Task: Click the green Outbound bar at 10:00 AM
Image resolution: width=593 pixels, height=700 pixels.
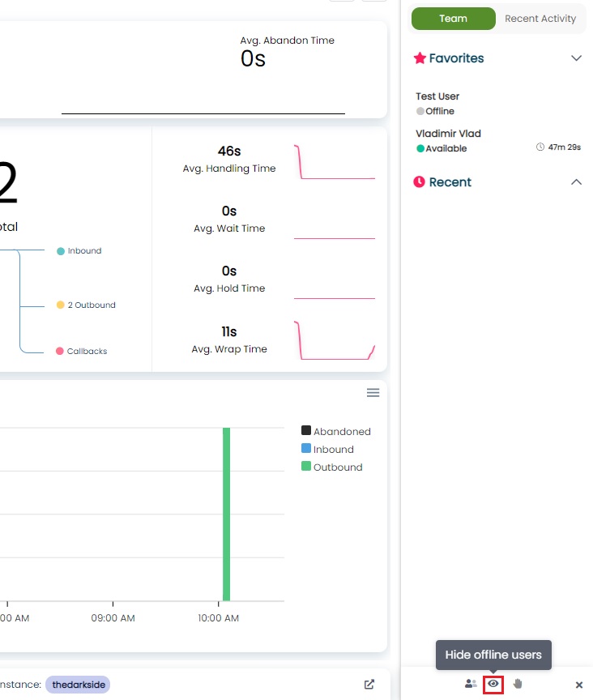Action: tap(226, 514)
